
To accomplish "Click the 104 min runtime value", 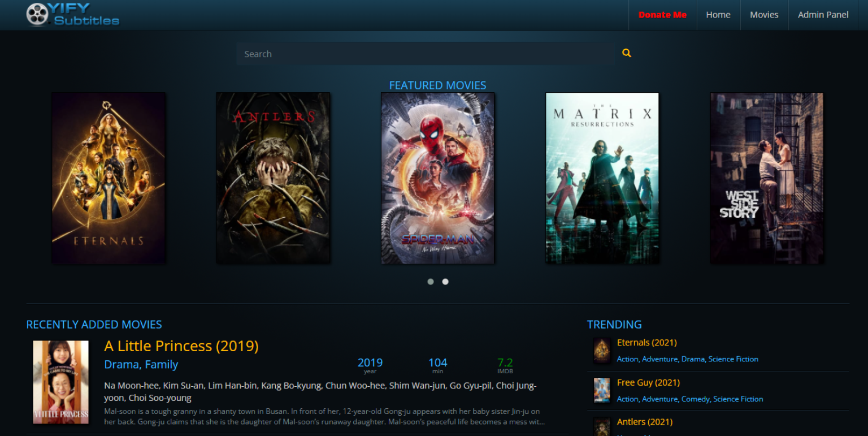I will (438, 363).
